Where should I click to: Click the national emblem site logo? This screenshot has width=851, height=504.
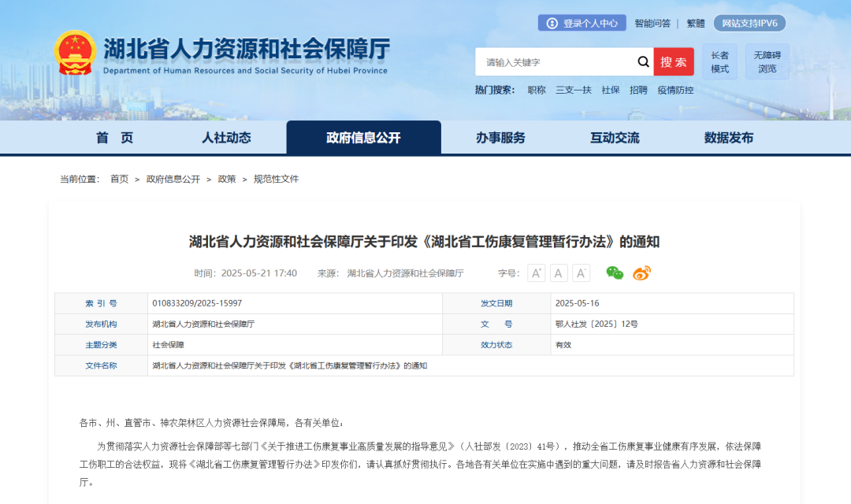(x=76, y=52)
